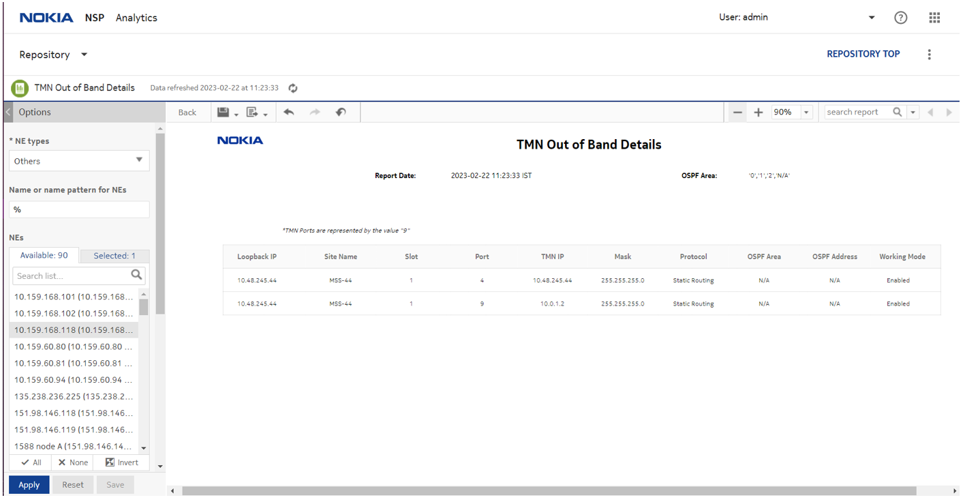Switch to the Available: 90 tab
Screen dimensions: 980x502
(44, 255)
